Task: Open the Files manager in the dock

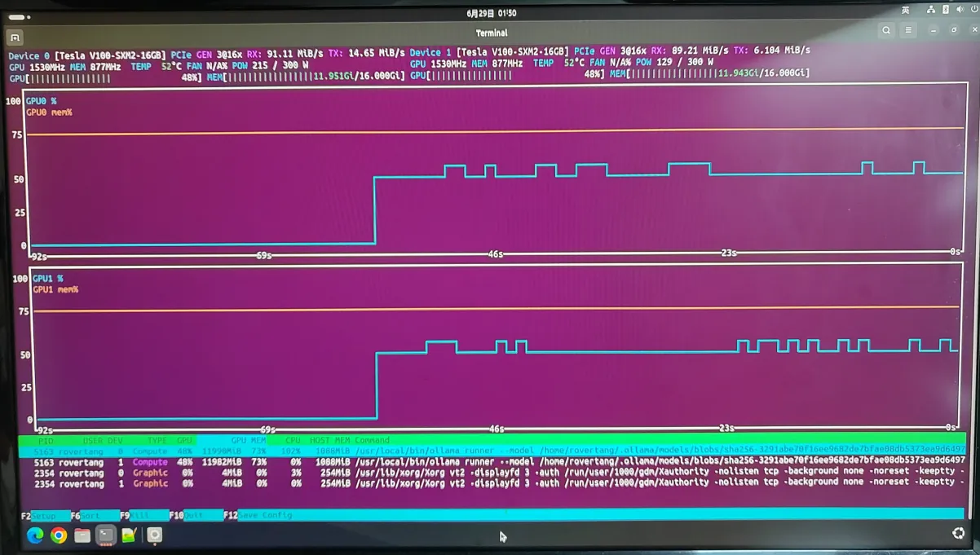Action: (82, 535)
